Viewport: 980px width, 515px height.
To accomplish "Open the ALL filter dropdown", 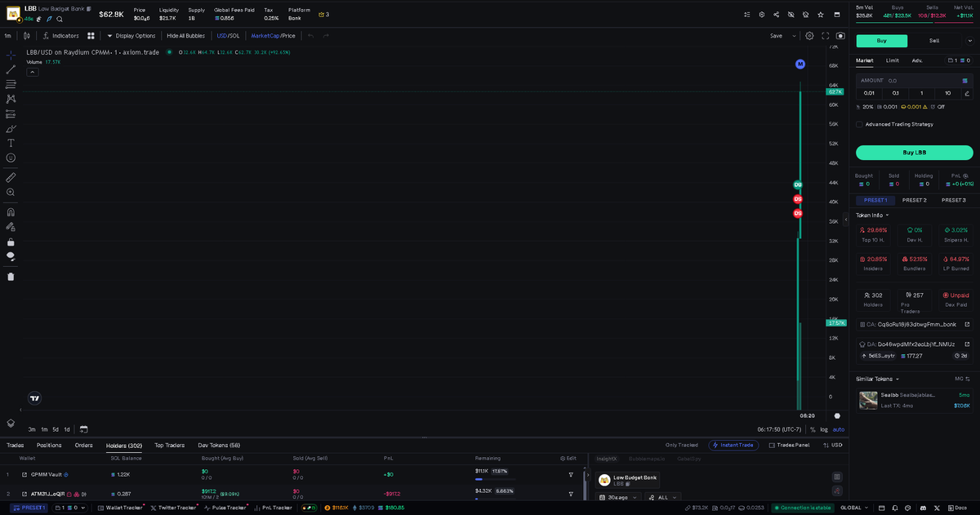I will (663, 497).
